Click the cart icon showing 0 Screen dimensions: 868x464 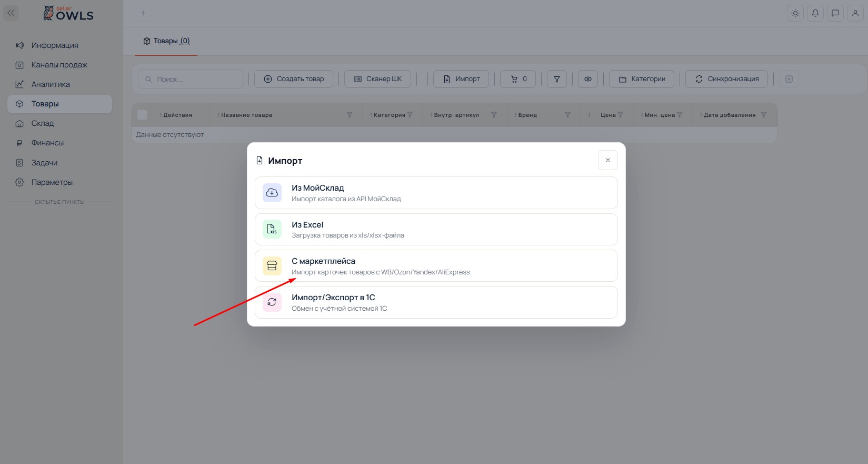tap(518, 79)
